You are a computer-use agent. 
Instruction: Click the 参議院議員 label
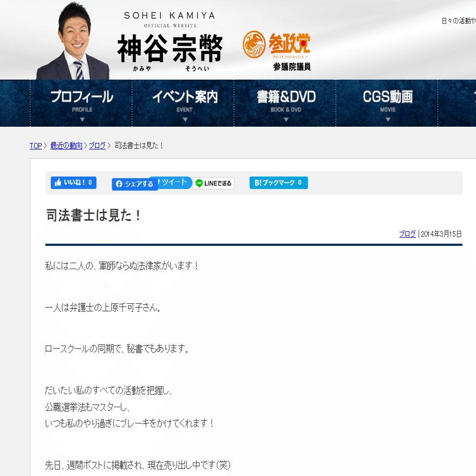point(292,67)
